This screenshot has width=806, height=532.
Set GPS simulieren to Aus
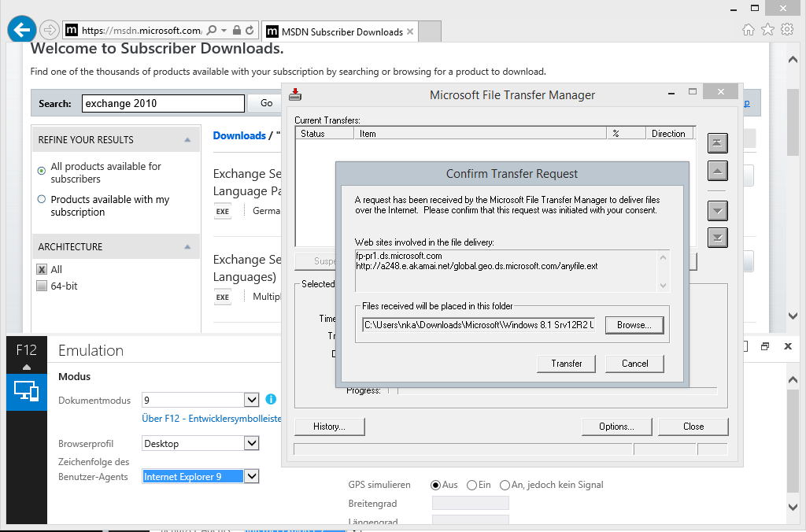click(x=435, y=485)
